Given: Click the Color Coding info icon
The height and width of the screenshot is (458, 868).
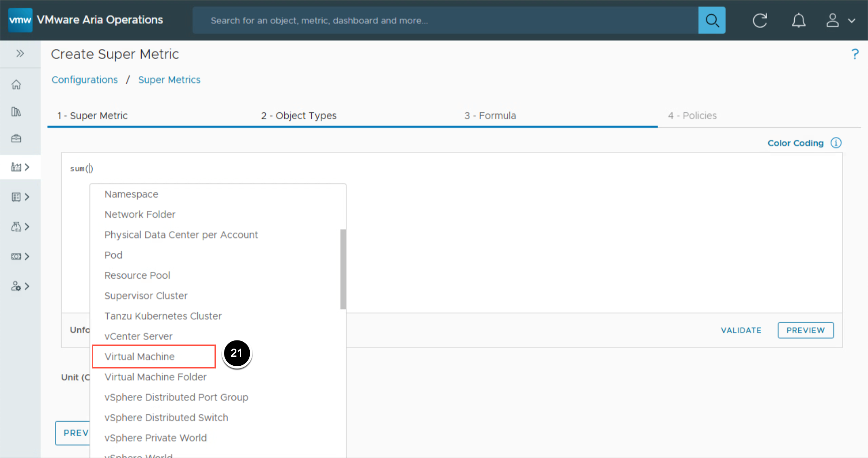Looking at the screenshot, I should tap(836, 143).
